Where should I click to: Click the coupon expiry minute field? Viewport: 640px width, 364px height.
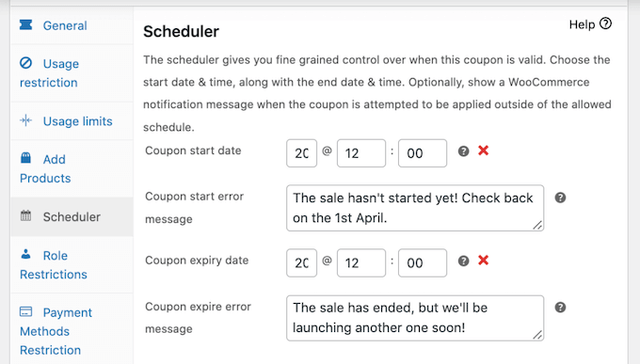[423, 262]
